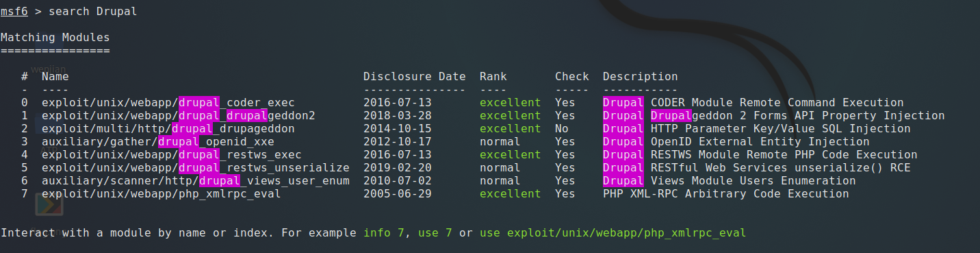Click the msf6 prompt text

14,12
